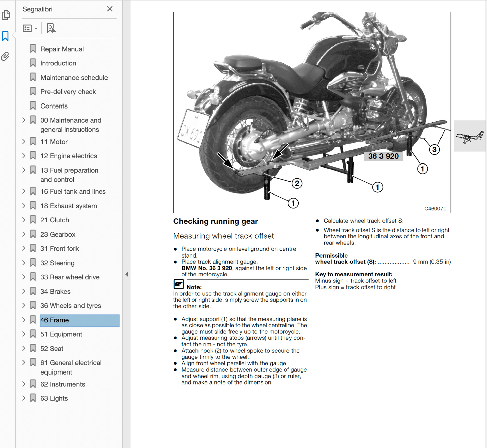Expand the 11 Motor bookmark

point(24,142)
